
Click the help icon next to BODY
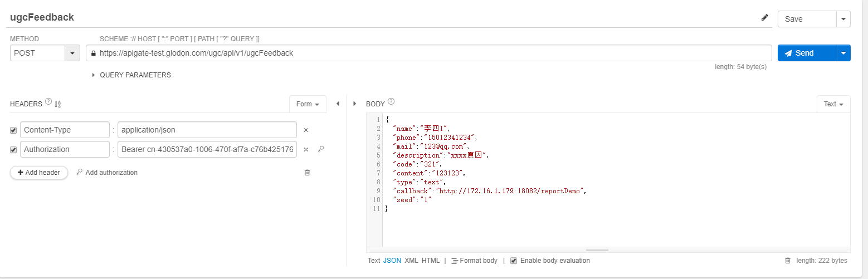pos(391,102)
